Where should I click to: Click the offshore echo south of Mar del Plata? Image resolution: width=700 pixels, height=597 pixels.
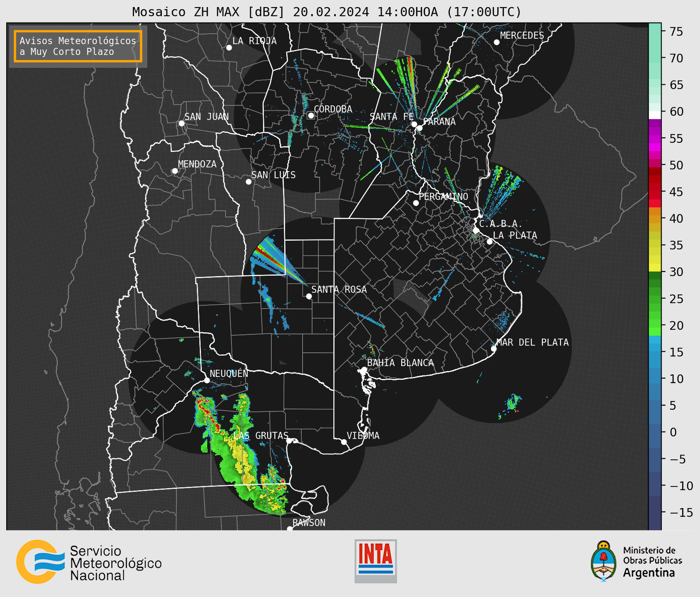coord(513,403)
